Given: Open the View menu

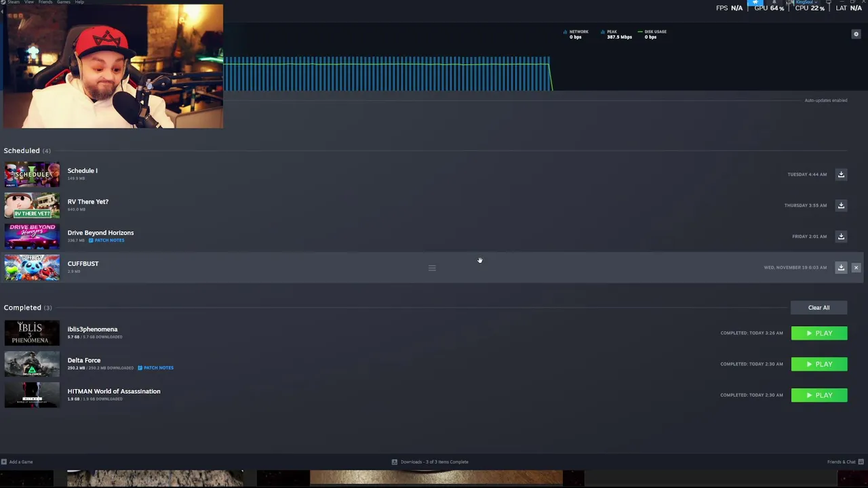Looking at the screenshot, I should pyautogui.click(x=29, y=2).
